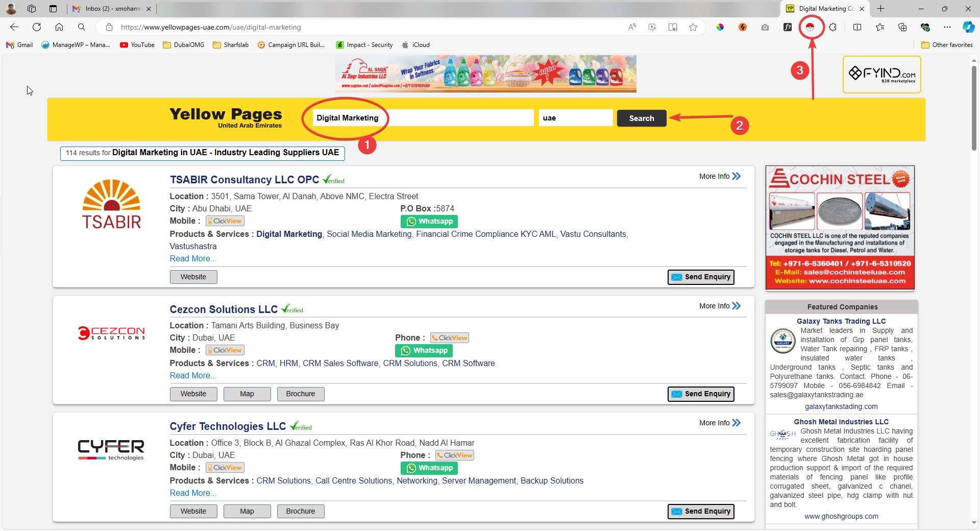Open CRM Sales Software service link
The width and height of the screenshot is (980, 531).
click(x=340, y=363)
